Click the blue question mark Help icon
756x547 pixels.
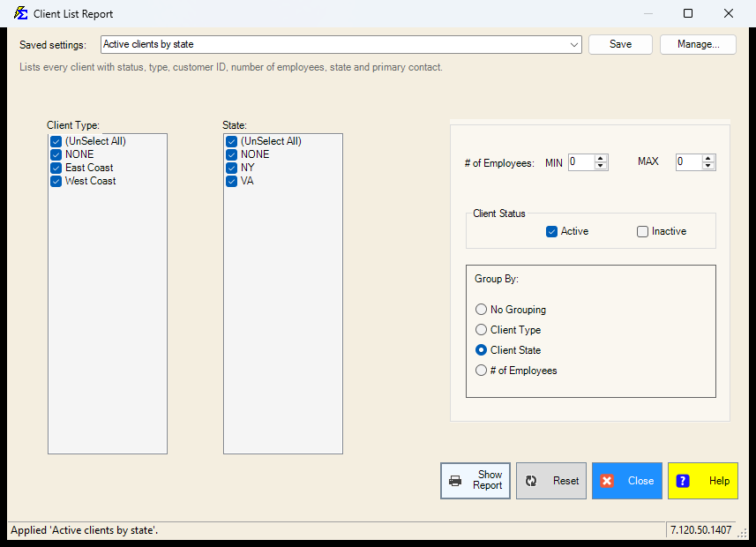click(683, 481)
